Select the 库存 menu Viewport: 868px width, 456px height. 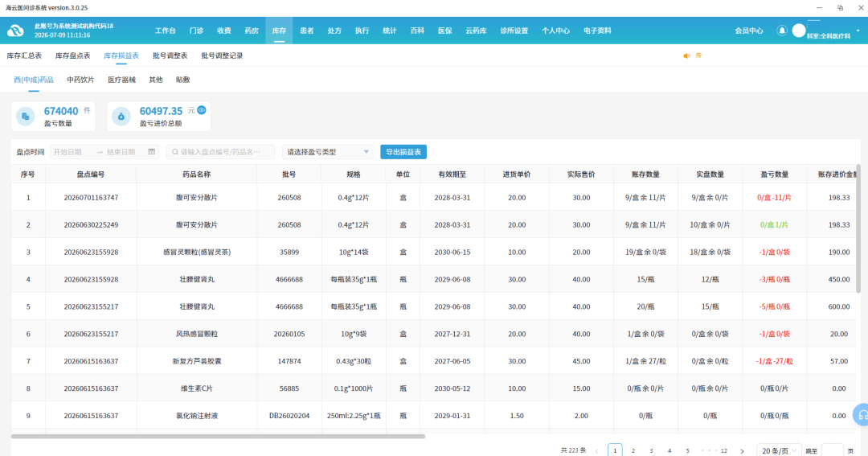(279, 31)
